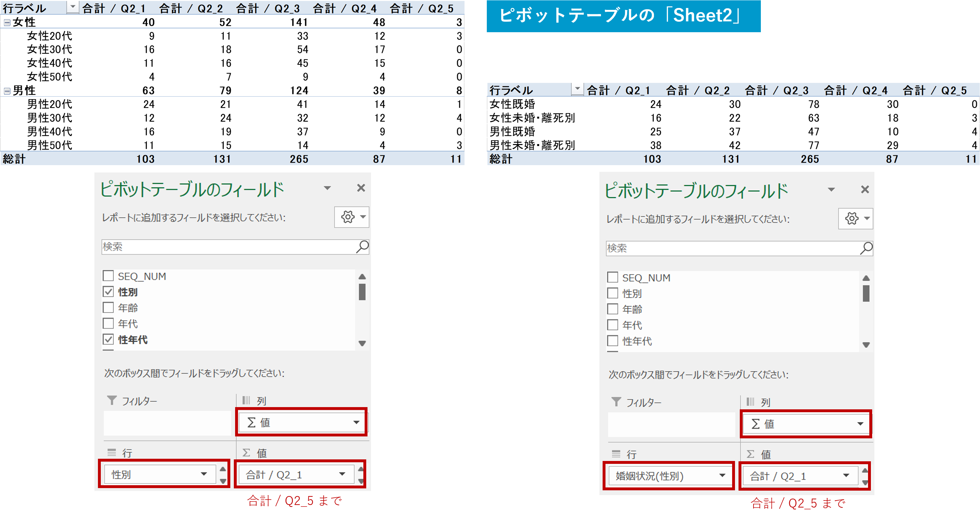
Task: Click the left pane search field
Action: click(x=228, y=247)
